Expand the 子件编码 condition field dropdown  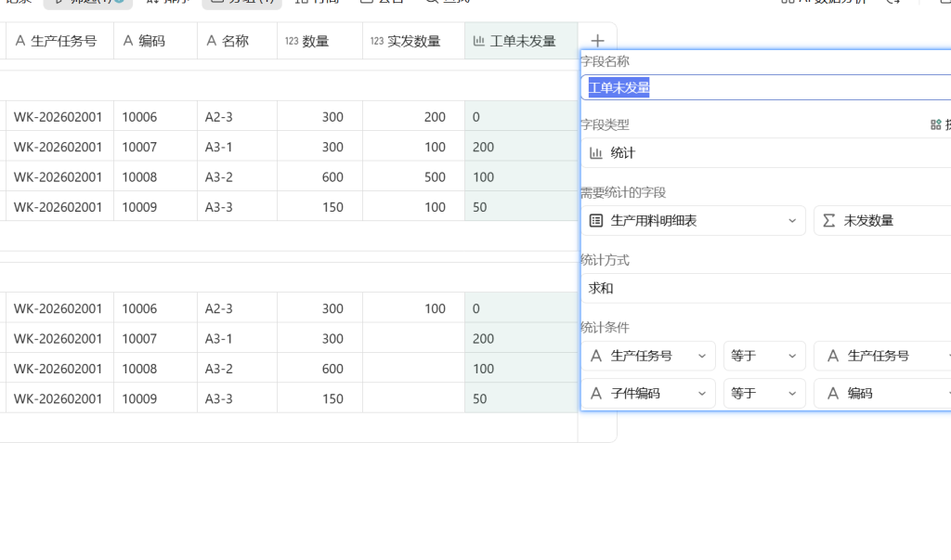(x=648, y=394)
